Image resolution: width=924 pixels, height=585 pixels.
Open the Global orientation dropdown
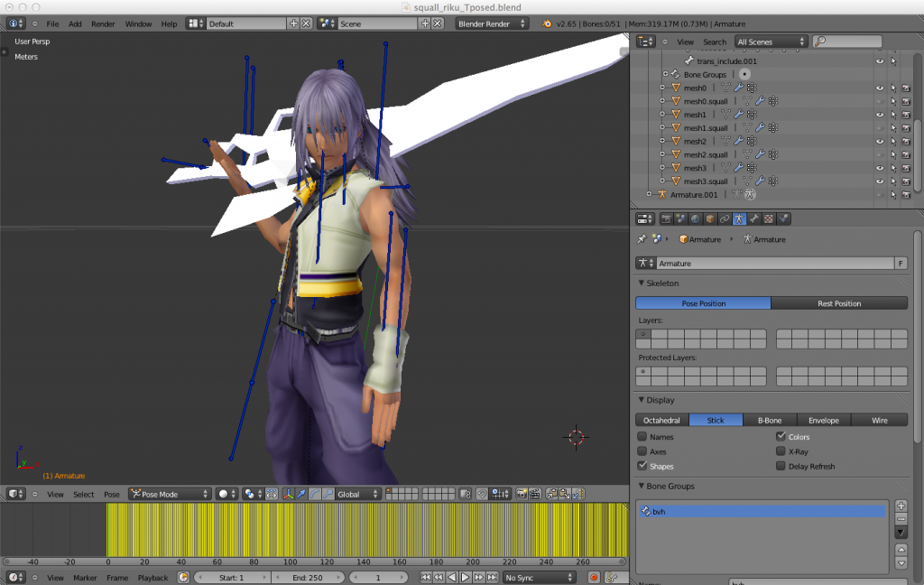(357, 494)
